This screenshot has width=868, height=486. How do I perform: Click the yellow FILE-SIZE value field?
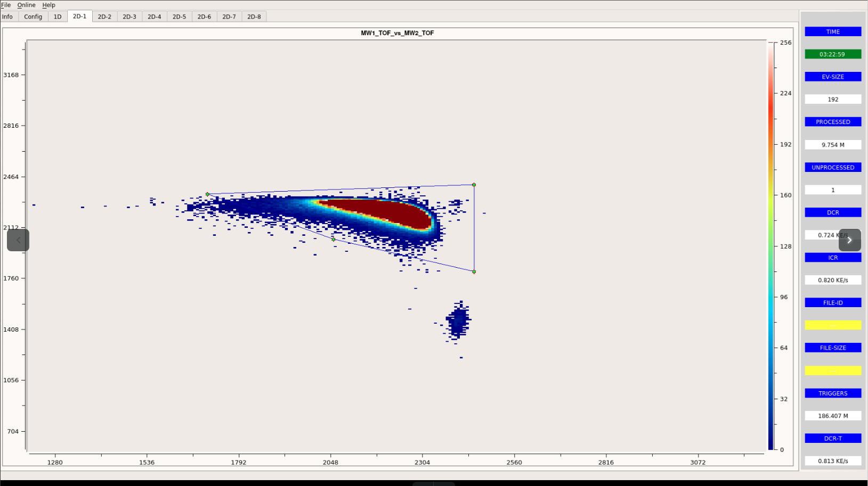pos(833,370)
